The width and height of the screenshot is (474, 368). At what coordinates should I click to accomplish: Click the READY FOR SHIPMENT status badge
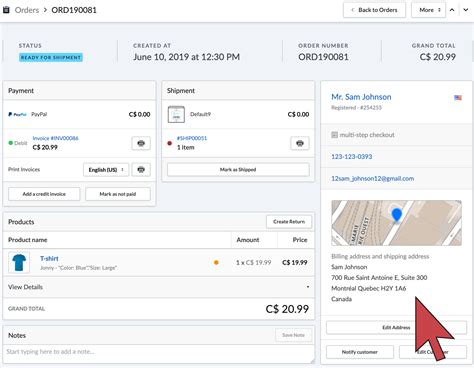(51, 57)
